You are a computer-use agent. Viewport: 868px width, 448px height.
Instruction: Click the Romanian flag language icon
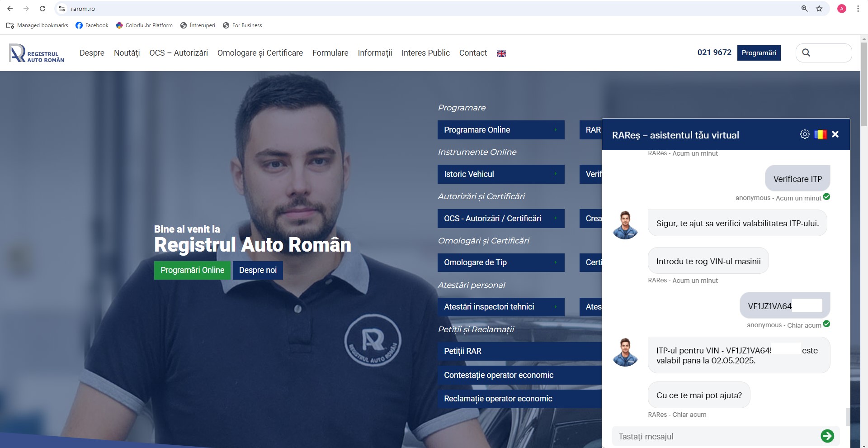820,134
